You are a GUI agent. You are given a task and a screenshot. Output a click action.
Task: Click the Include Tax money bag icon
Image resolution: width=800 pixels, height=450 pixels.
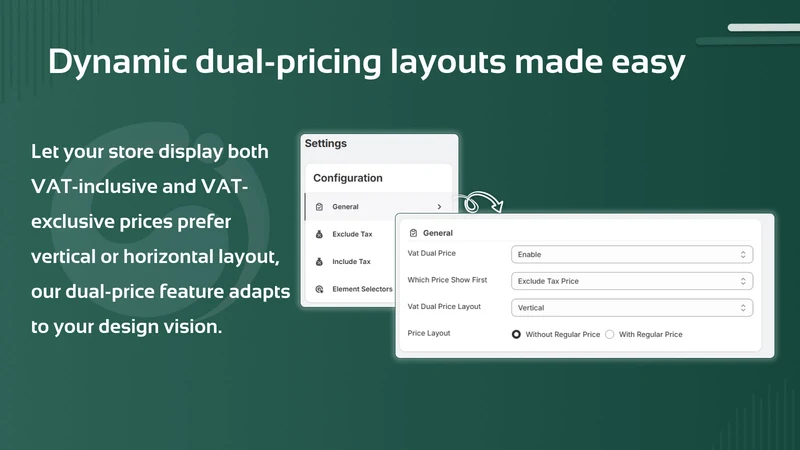click(x=319, y=262)
